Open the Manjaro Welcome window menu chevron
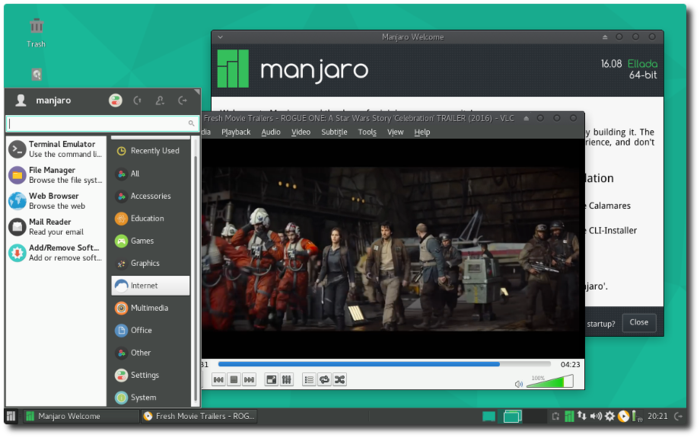 click(x=220, y=37)
